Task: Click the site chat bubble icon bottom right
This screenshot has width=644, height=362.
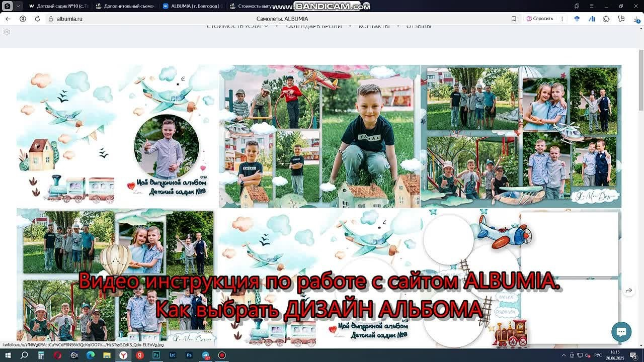Action: click(x=621, y=332)
